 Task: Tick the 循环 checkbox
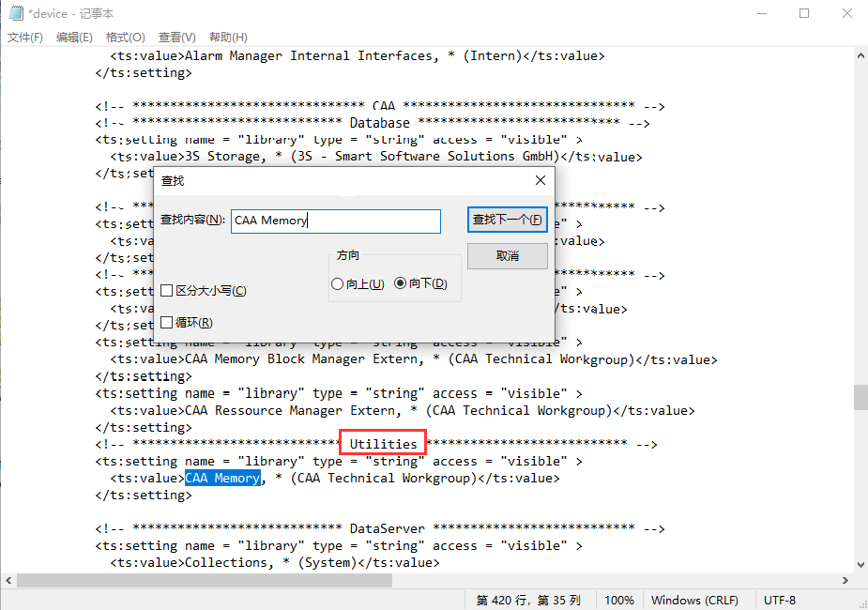(167, 322)
